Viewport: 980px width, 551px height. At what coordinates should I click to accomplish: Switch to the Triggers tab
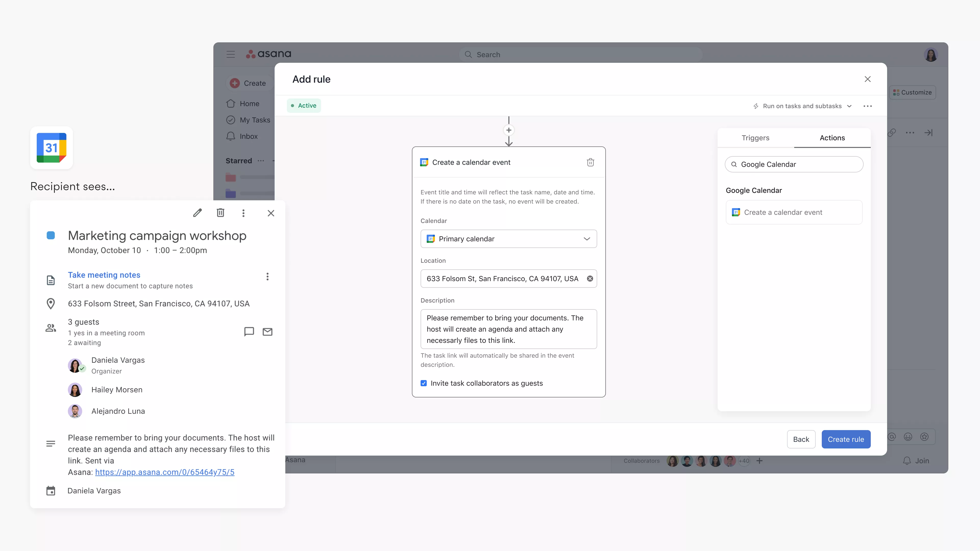tap(755, 137)
